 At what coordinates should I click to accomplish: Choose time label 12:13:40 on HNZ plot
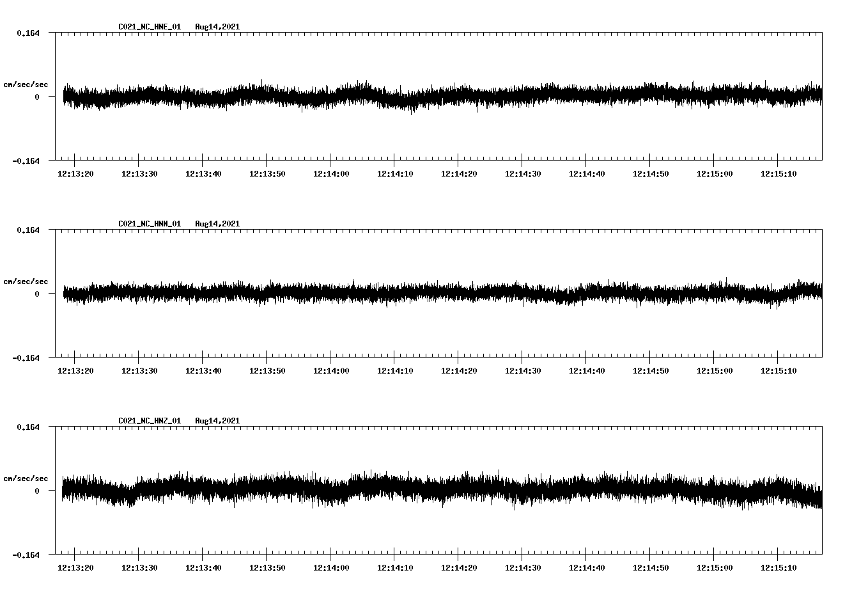pos(203,567)
